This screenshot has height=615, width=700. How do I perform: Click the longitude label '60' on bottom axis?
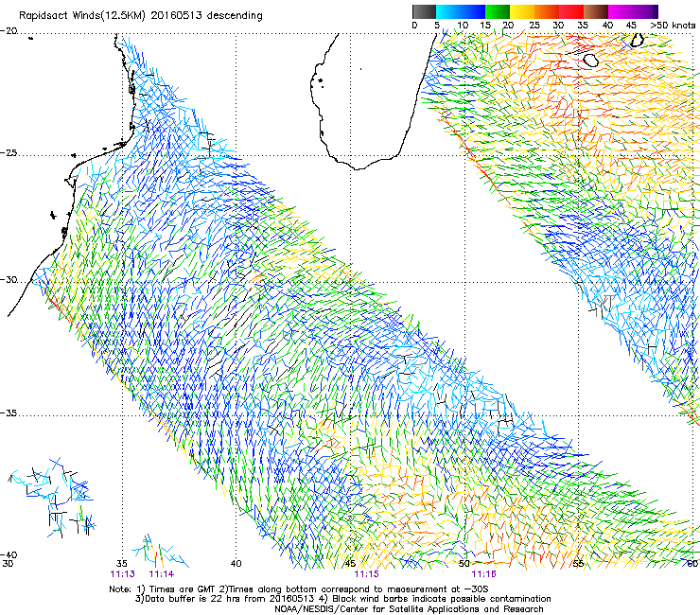click(692, 564)
